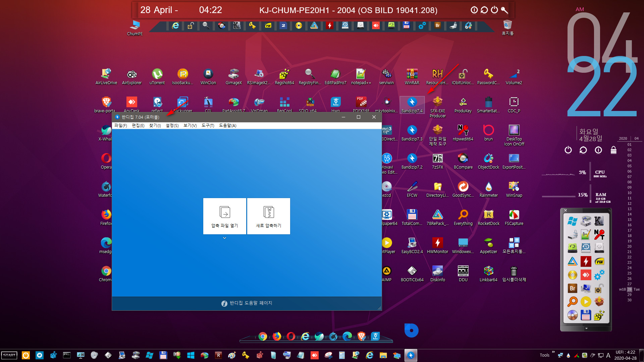Open the FSCapture desktop icon
The height and width of the screenshot is (362, 644).
tap(514, 217)
